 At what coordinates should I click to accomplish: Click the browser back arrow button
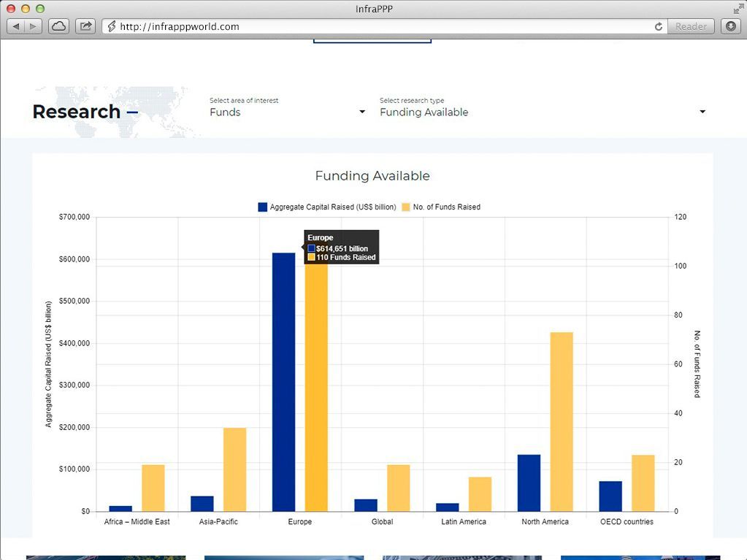(17, 26)
